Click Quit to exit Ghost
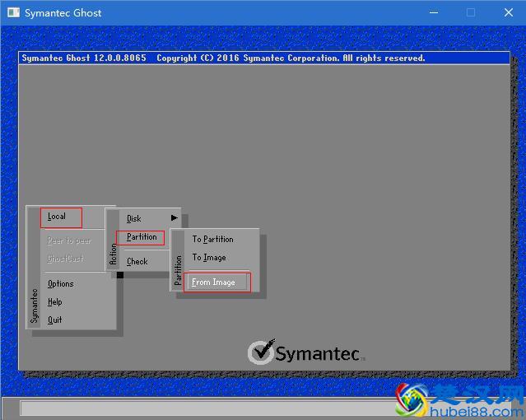 click(x=55, y=320)
